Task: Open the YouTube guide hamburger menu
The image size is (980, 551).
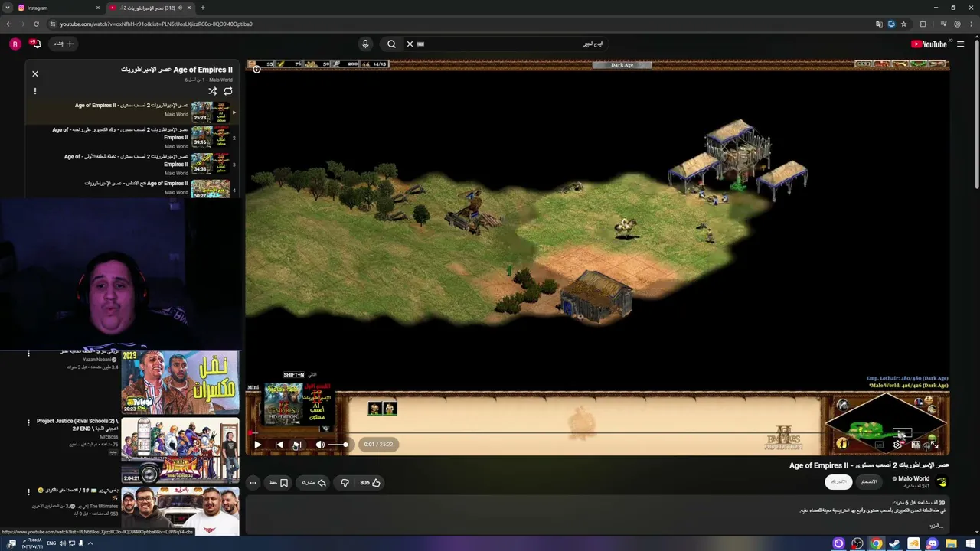Action: [x=960, y=44]
